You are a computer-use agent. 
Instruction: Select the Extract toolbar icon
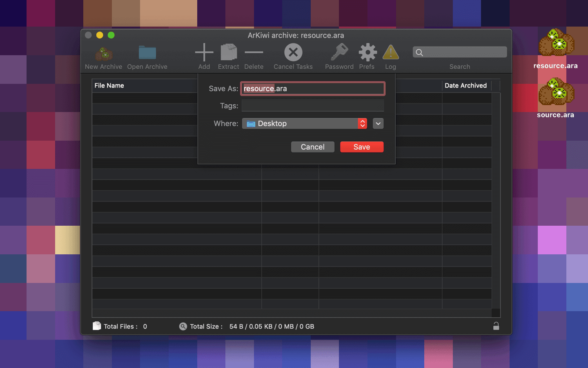pyautogui.click(x=228, y=53)
